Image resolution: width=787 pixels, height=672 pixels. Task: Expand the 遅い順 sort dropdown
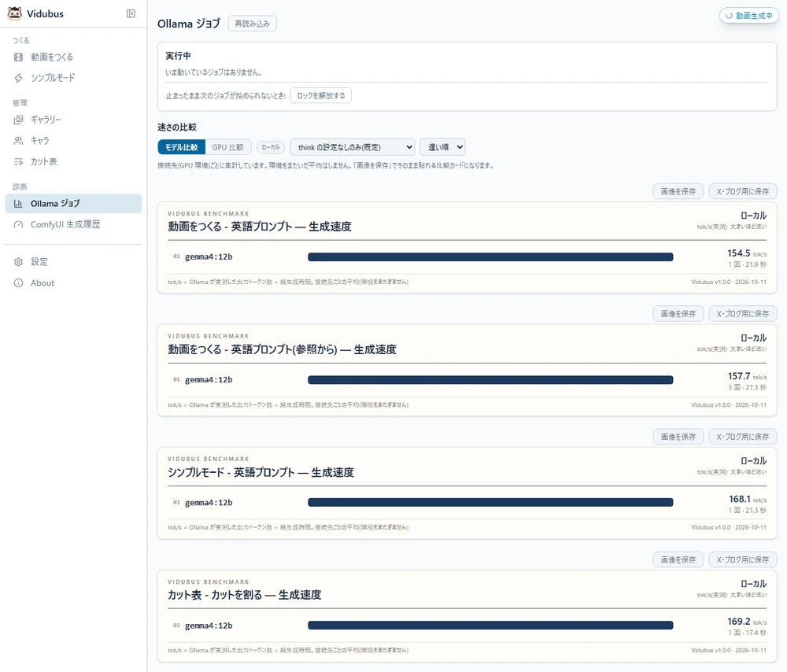tap(443, 147)
